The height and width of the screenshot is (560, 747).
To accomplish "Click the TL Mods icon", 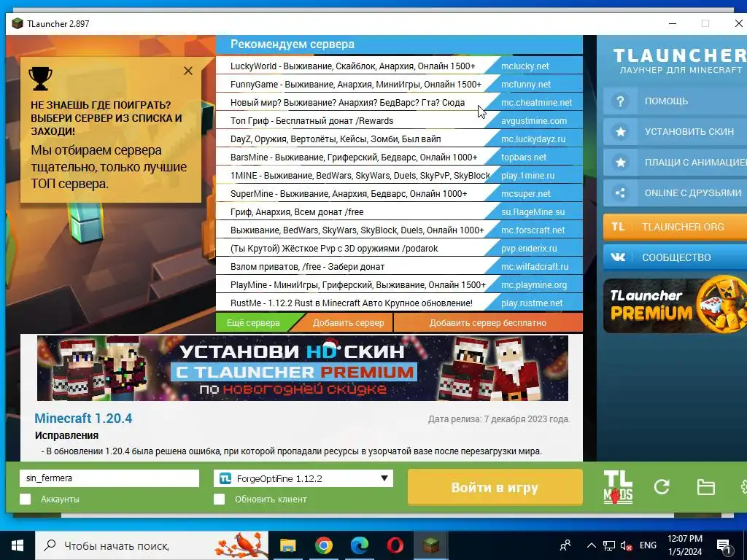I will click(618, 486).
